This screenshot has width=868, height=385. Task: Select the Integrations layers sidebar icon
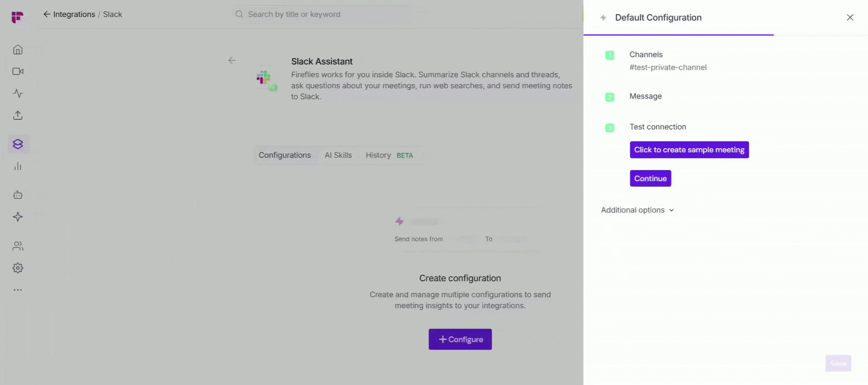pos(18,144)
